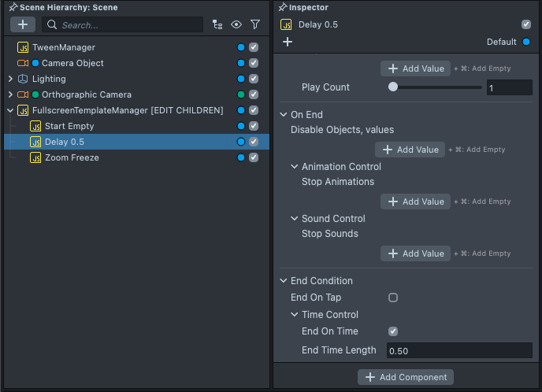Click the End Time Length input field
The width and height of the screenshot is (542, 392).
coord(458,350)
